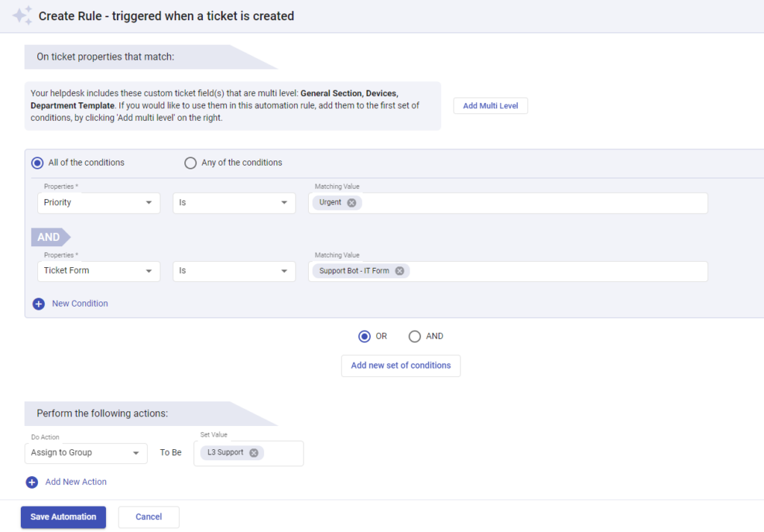
Task: Select the All of the conditions radio button
Action: click(x=37, y=162)
